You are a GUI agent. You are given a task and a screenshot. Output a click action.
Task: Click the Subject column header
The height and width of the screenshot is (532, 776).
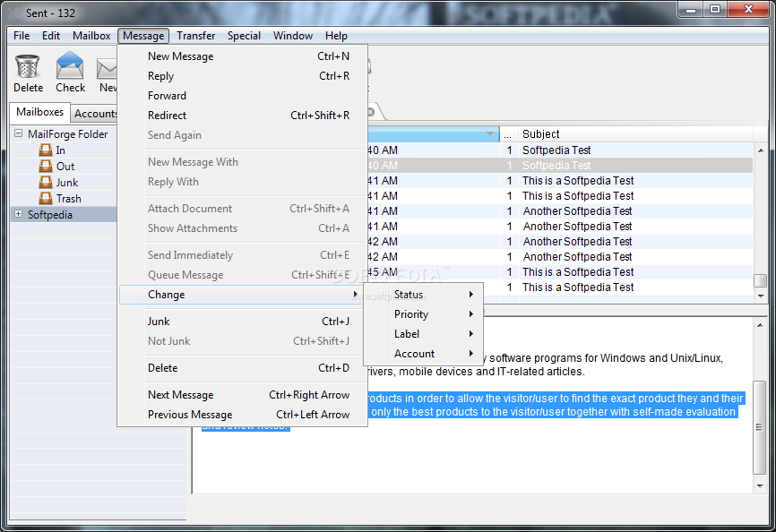coord(635,134)
